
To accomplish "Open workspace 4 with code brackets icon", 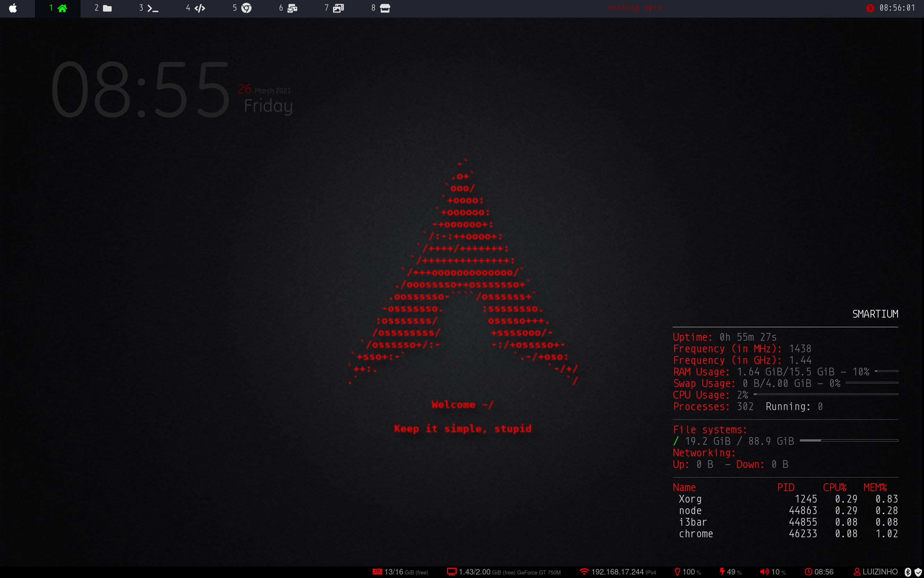I will pos(200,8).
